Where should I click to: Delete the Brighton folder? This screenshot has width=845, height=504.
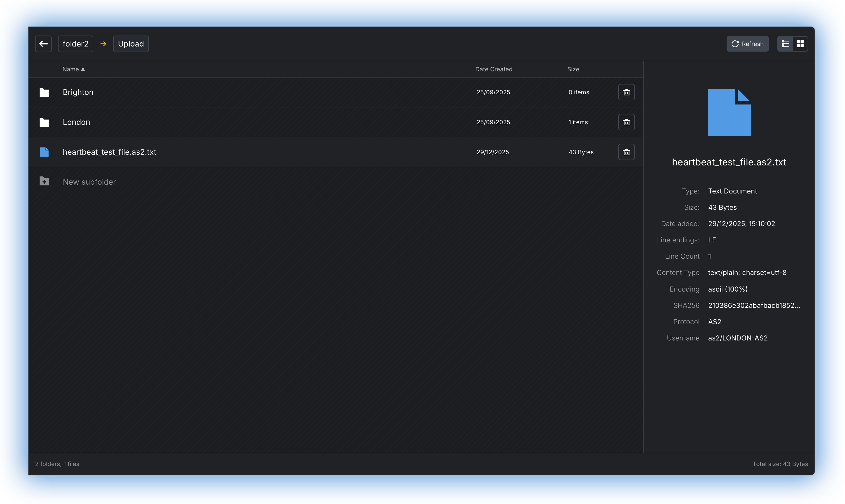626,92
